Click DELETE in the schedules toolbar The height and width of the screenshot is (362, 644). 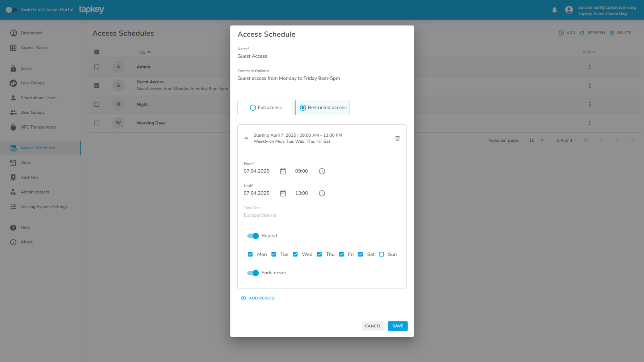point(620,33)
